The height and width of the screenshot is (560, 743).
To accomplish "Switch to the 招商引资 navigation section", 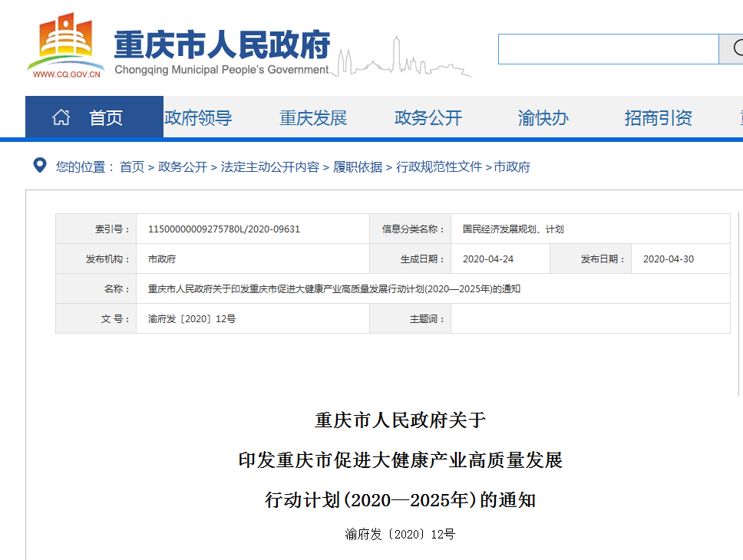I will 658,118.
